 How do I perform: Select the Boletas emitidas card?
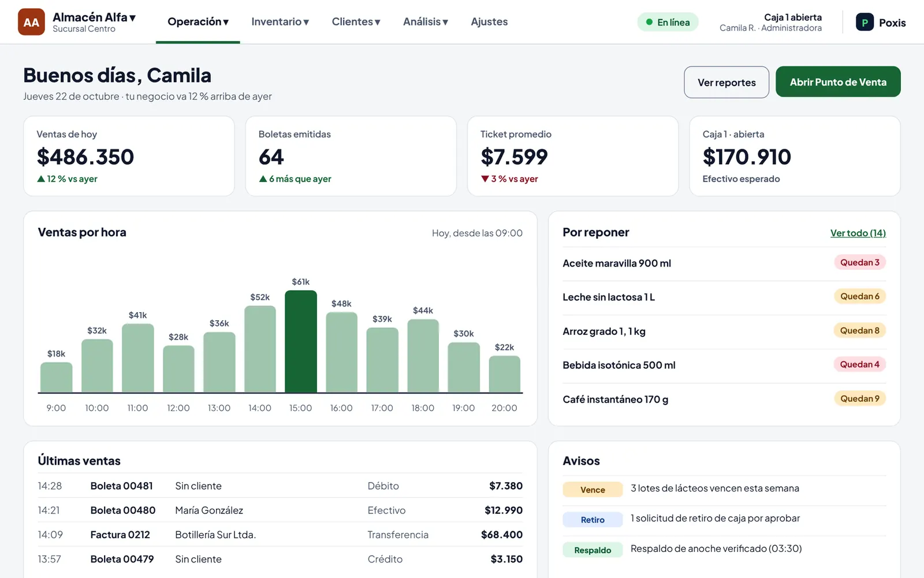click(x=351, y=156)
